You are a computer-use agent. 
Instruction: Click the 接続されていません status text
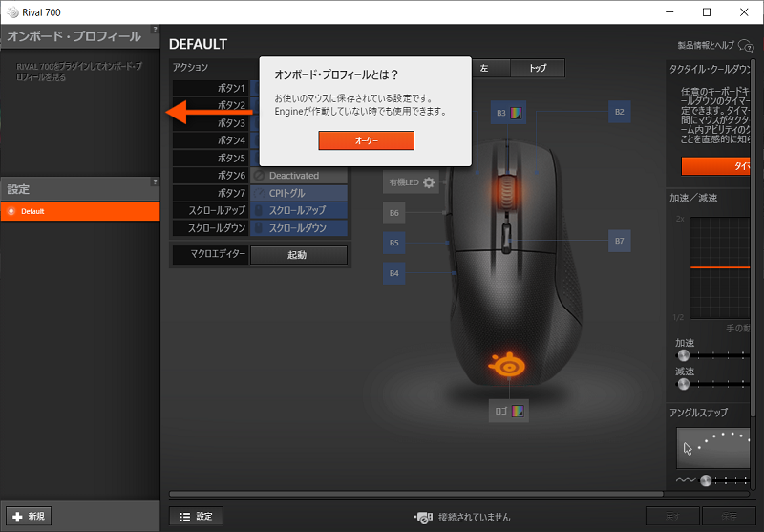[474, 518]
